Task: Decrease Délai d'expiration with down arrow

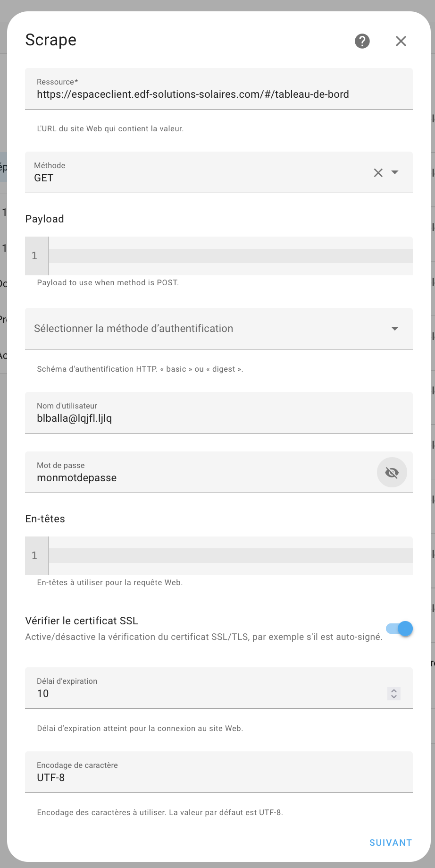Action: tap(394, 697)
